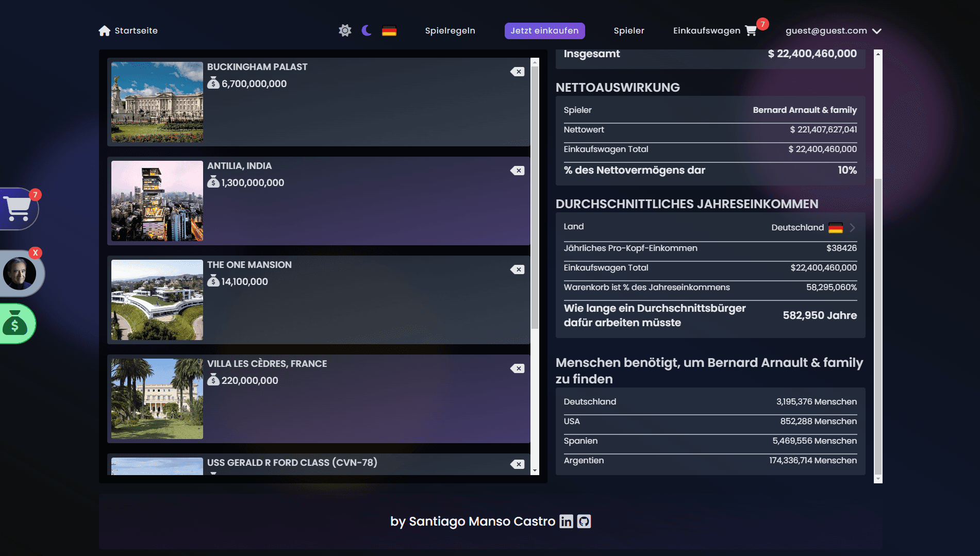Click the 5,469,556 Menschen value for Spanien
This screenshot has width=980, height=556.
tap(815, 441)
